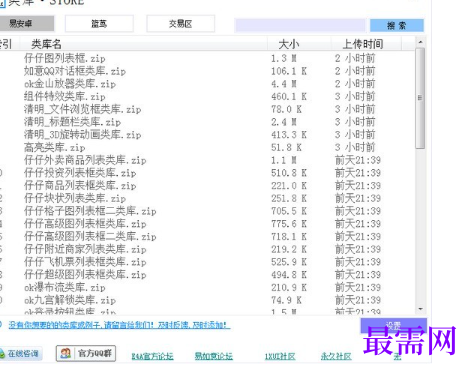Select 仔仔超级图列表框类库.zip

click(85, 274)
